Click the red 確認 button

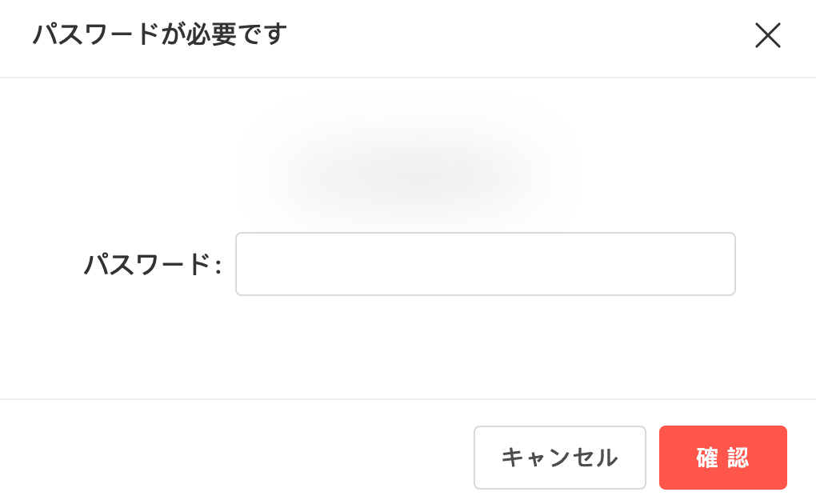[723, 458]
